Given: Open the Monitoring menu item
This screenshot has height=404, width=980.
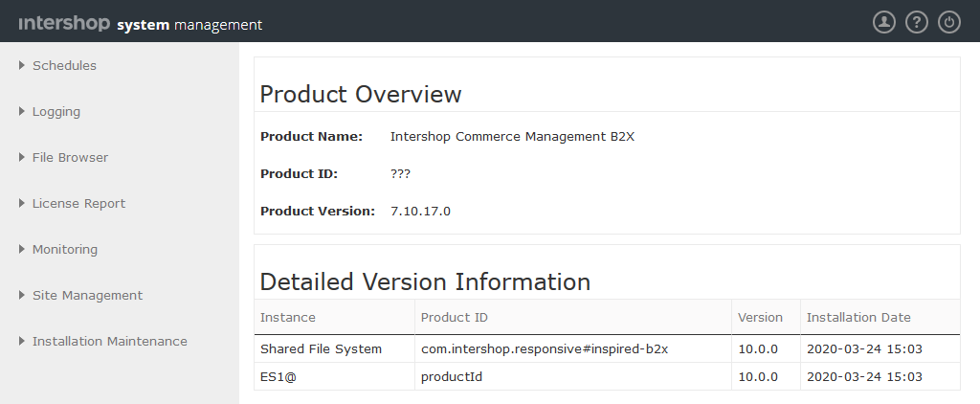Looking at the screenshot, I should pyautogui.click(x=65, y=250).
